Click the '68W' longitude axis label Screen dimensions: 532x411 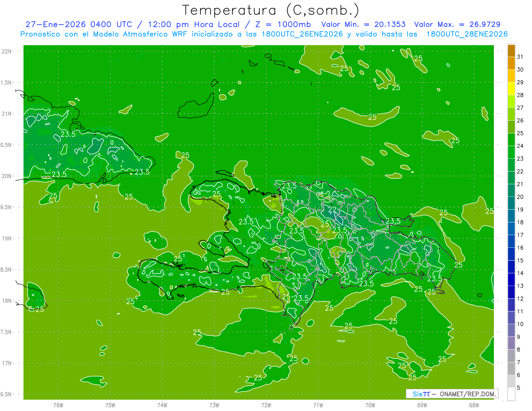coord(473,405)
